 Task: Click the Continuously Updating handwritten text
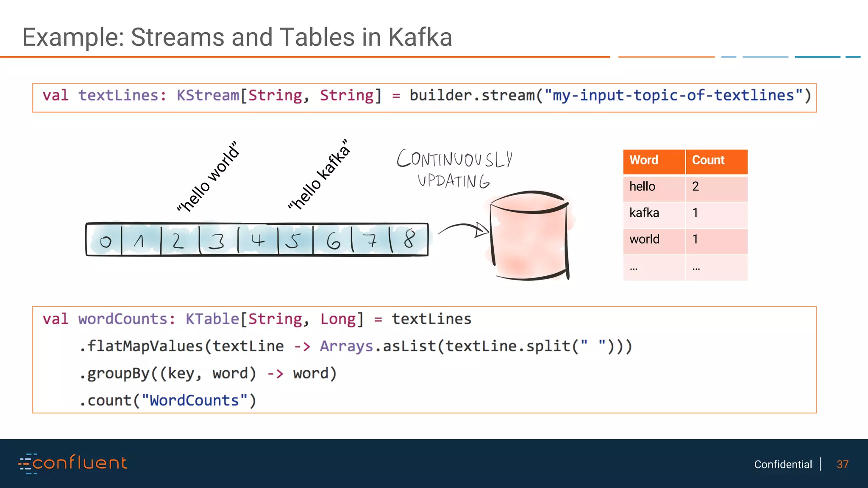[454, 169]
